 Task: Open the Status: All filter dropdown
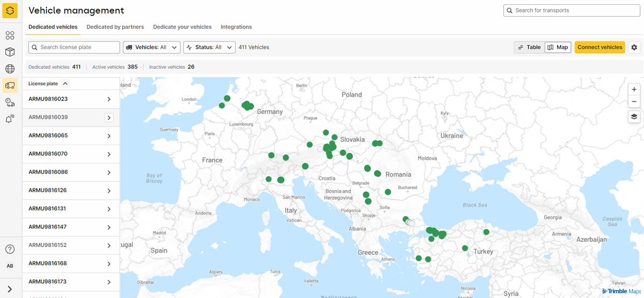[x=209, y=48]
